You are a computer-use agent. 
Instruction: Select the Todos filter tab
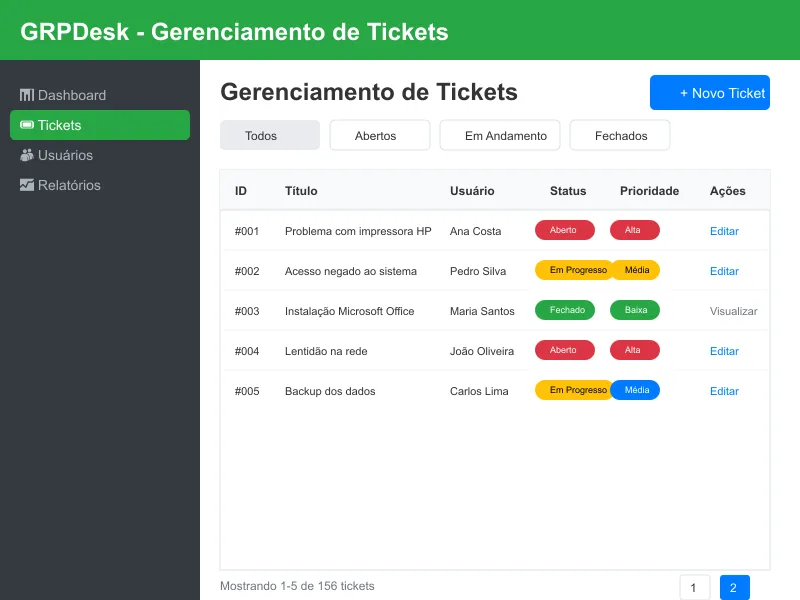[270, 135]
